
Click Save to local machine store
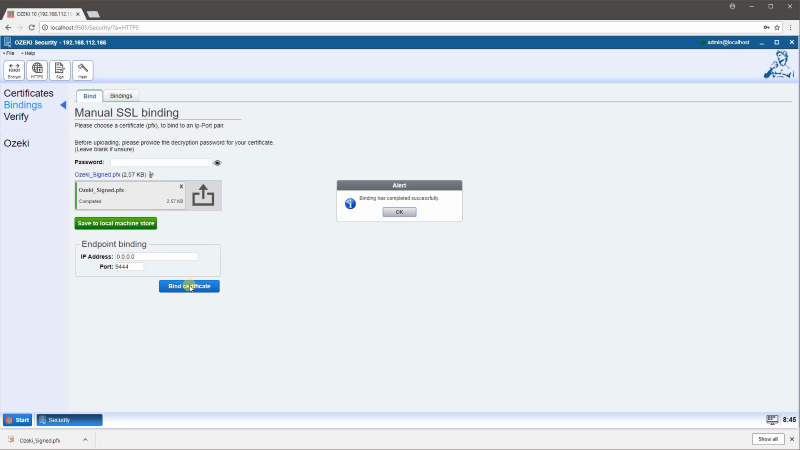pyautogui.click(x=115, y=223)
